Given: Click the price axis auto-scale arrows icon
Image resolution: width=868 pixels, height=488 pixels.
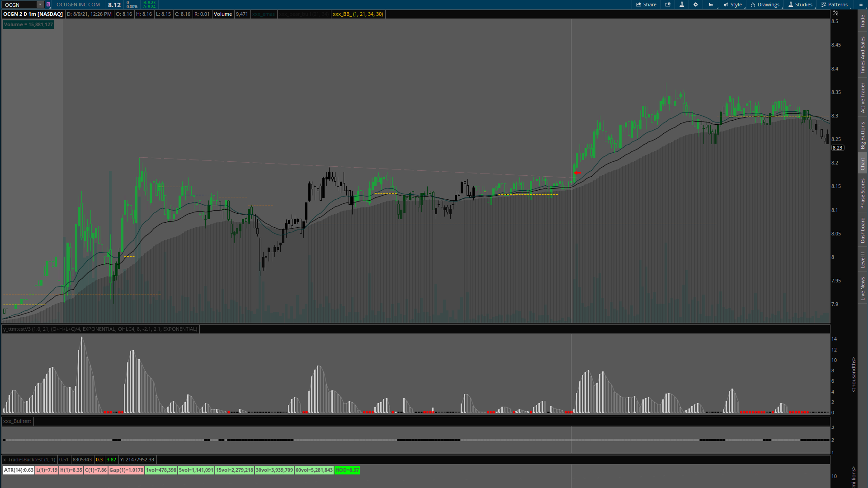Looking at the screenshot, I should (835, 13).
